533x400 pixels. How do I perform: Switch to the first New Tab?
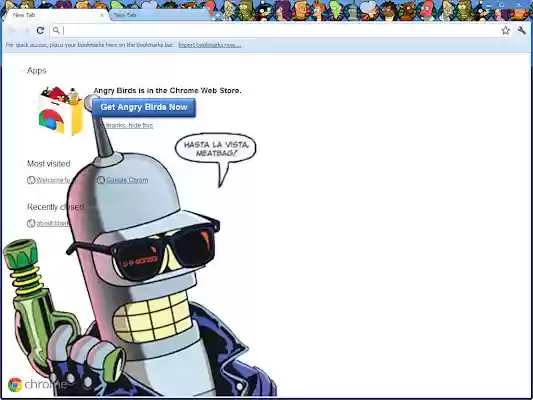tap(56, 15)
